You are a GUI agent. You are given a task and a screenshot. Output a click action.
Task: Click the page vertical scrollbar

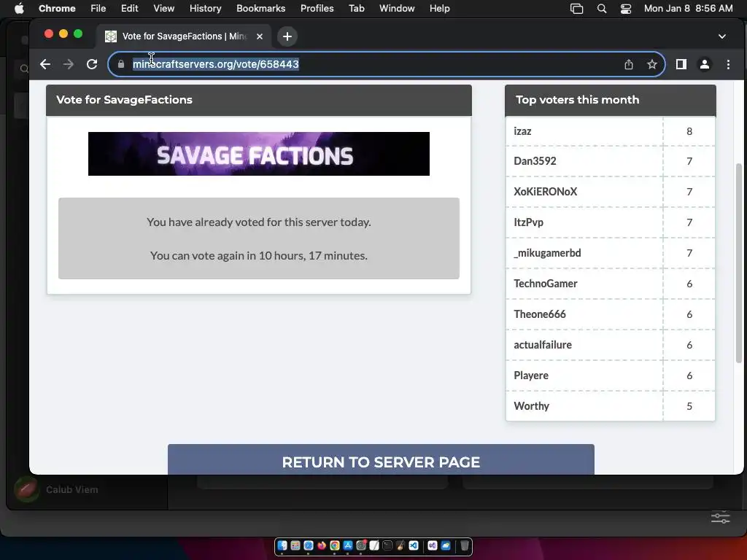(739, 262)
